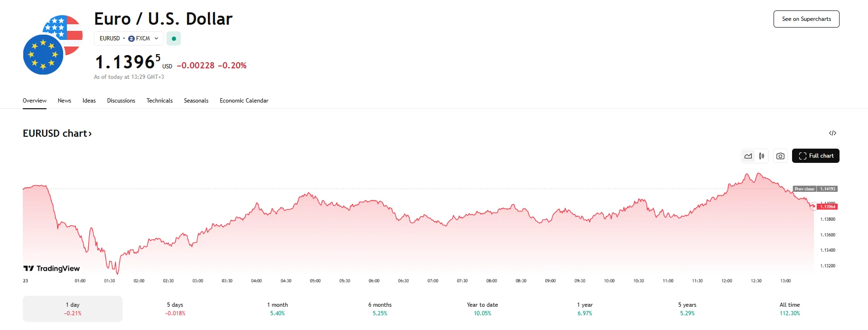Click the FXCM broker logo icon

(131, 38)
